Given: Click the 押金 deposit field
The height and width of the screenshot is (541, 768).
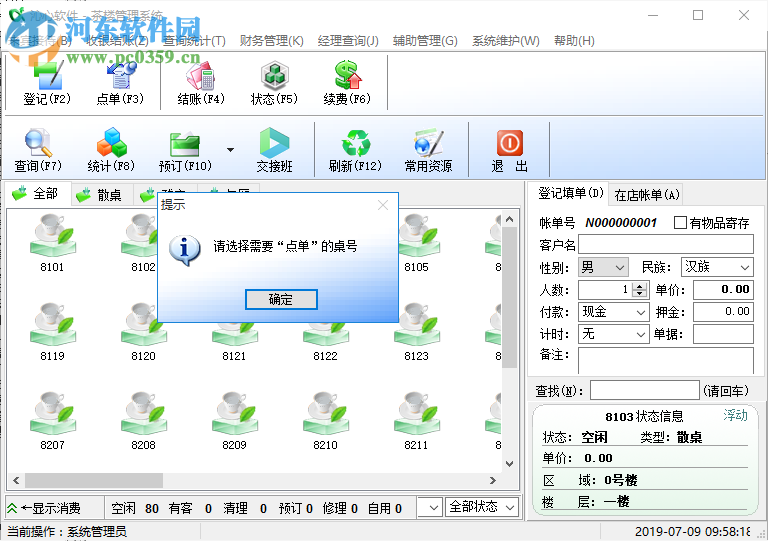Looking at the screenshot, I should [x=723, y=312].
